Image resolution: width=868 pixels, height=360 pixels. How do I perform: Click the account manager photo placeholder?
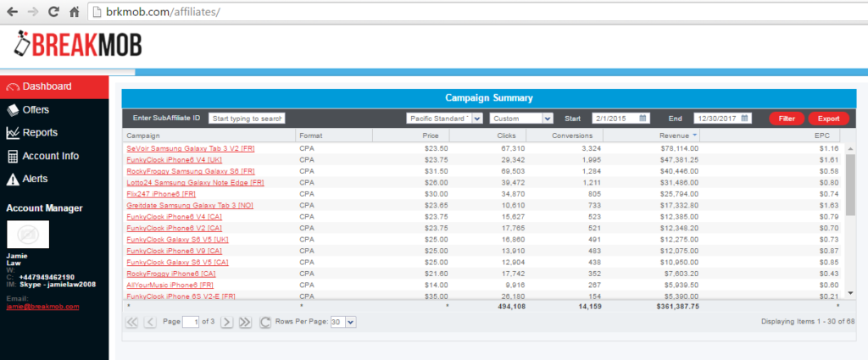pos(28,234)
